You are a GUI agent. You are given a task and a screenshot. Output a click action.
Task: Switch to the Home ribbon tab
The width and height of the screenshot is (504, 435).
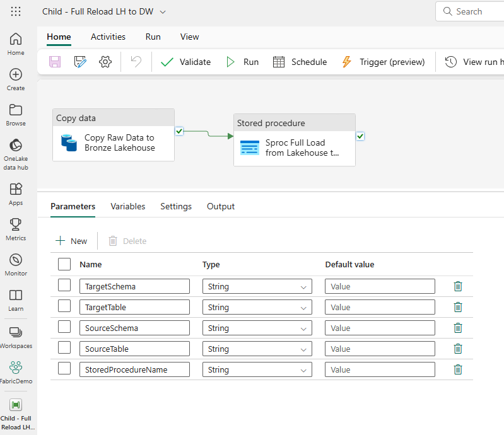59,37
